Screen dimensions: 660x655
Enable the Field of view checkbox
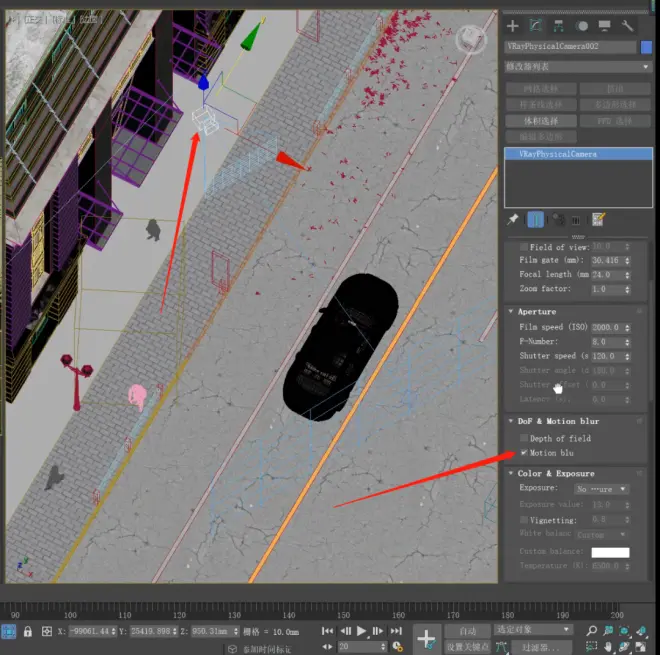524,247
